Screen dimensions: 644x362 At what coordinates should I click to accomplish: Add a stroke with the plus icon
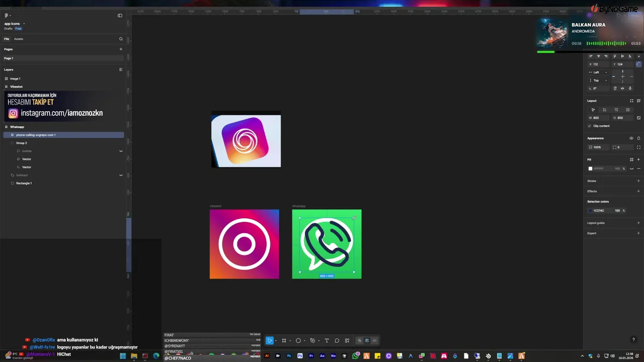[638, 181]
